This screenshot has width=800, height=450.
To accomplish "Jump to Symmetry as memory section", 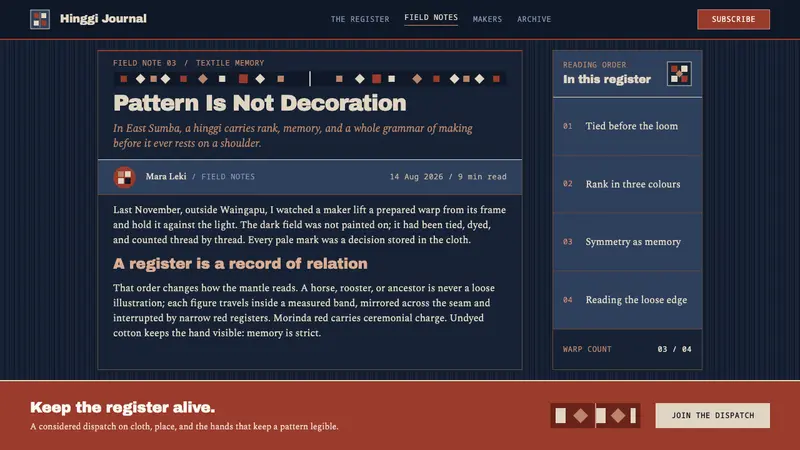I will coord(628,242).
